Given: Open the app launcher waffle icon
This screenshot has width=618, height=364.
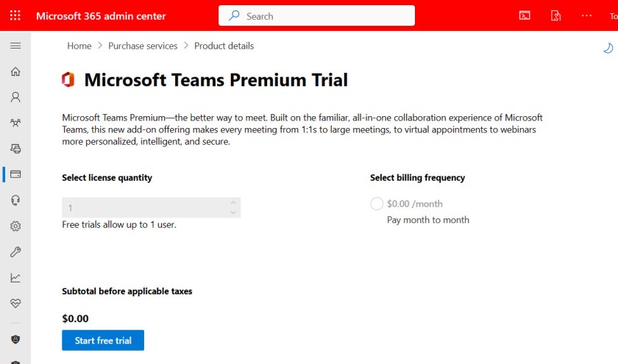Looking at the screenshot, I should pyautogui.click(x=15, y=15).
